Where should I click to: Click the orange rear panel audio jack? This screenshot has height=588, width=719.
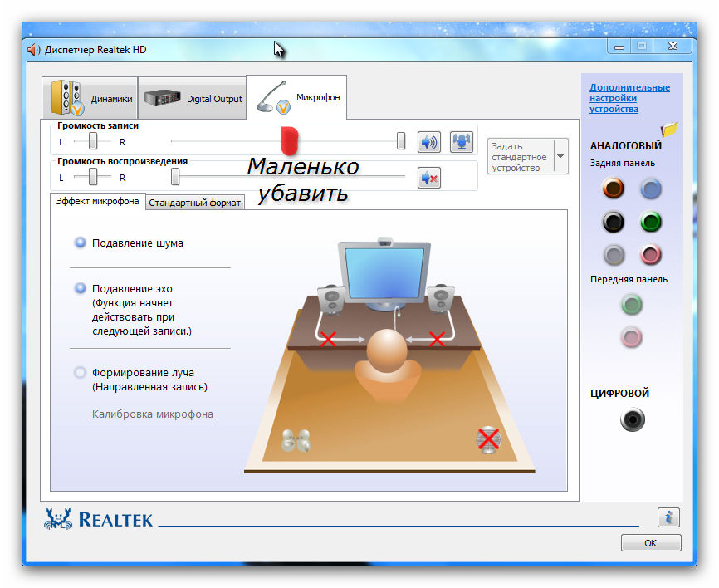coord(613,188)
